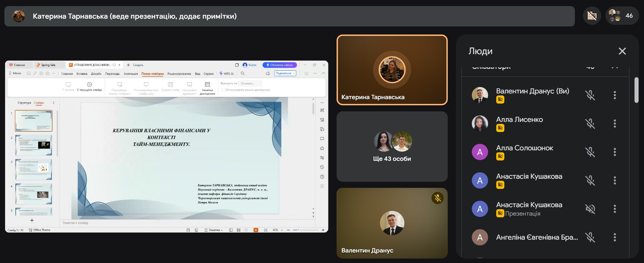
Task: Click the captions-off icon in top bar
Action: point(592,16)
